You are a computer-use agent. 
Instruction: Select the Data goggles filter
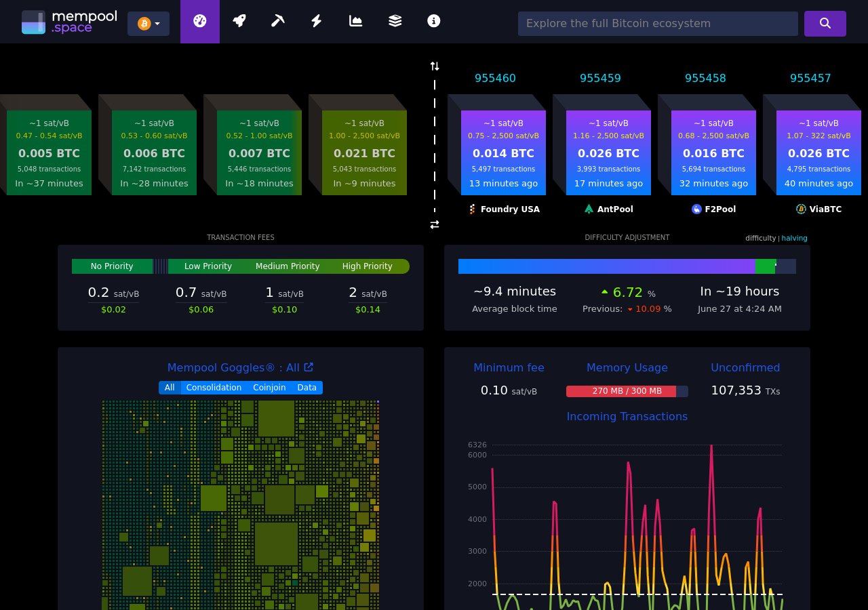coord(307,388)
